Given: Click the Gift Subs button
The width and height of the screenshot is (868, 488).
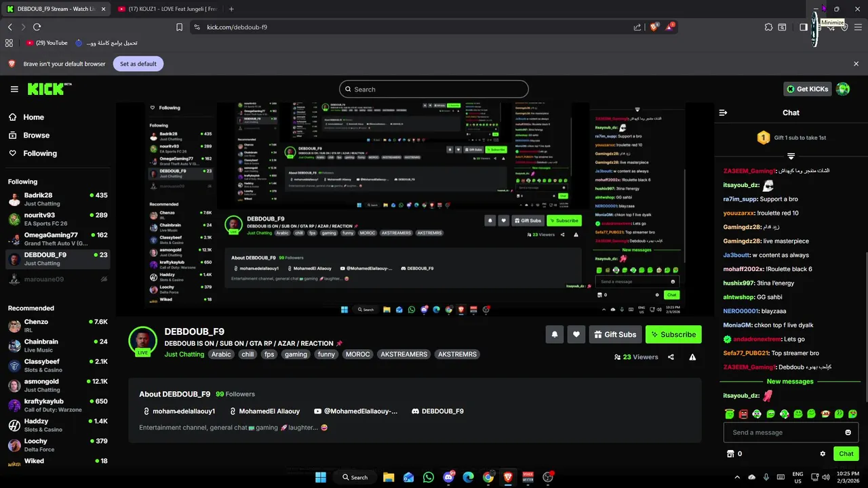Looking at the screenshot, I should 615,334.
